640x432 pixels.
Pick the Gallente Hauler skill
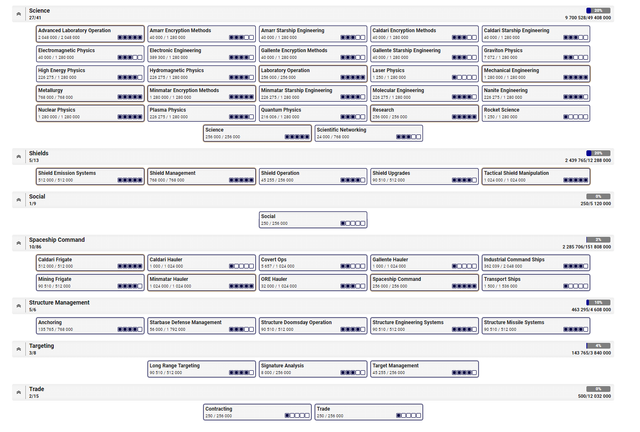coord(424,263)
